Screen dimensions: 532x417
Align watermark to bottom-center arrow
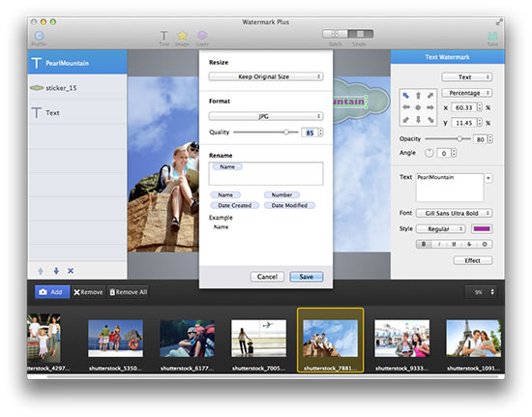pyautogui.click(x=418, y=119)
